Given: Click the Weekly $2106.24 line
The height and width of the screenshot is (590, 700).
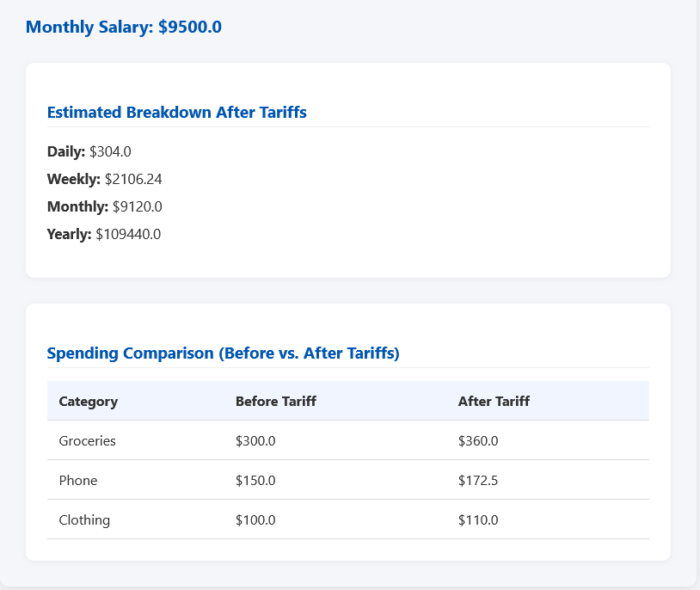Looking at the screenshot, I should click(104, 180).
